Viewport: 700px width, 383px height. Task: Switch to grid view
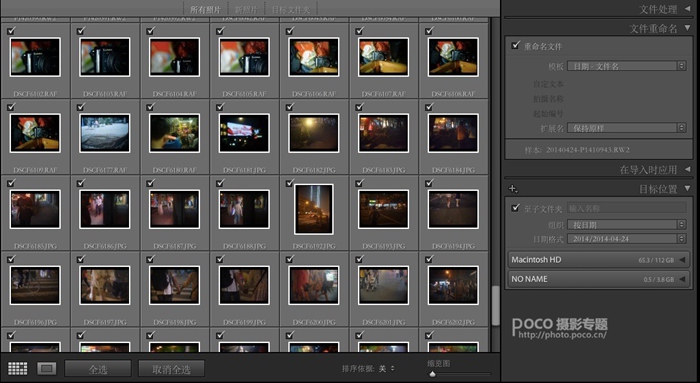point(18,368)
